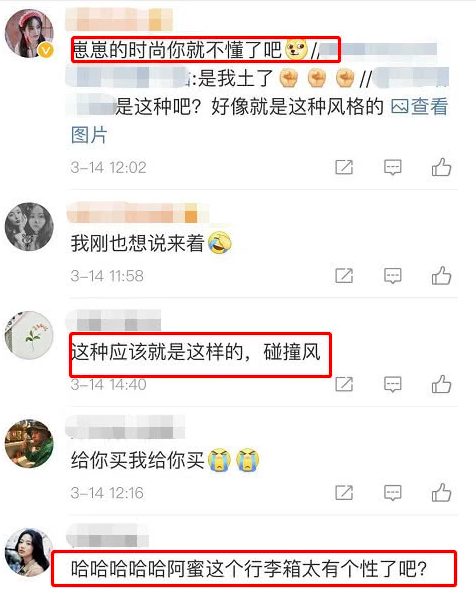
Task: Like the 3-14 11:58 comment
Action: [441, 275]
